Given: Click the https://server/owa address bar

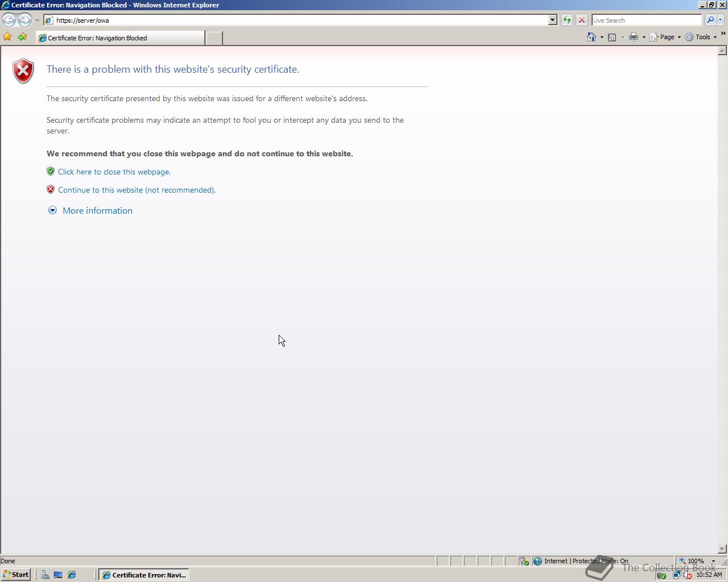Looking at the screenshot, I should click(x=296, y=20).
